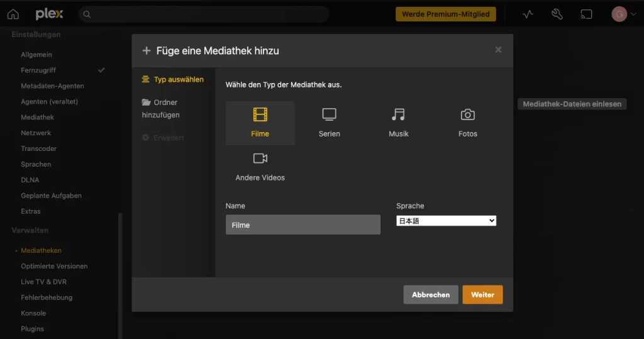Expand account menu chevron beside avatar

point(633,14)
